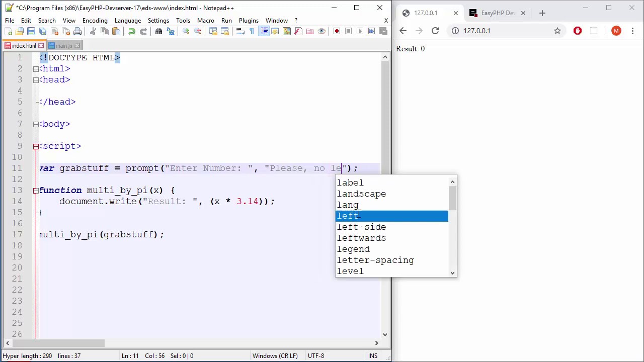Viewport: 644px width, 362px height.
Task: Pick 'leftwards' from autocomplete list
Action: [x=392, y=238]
